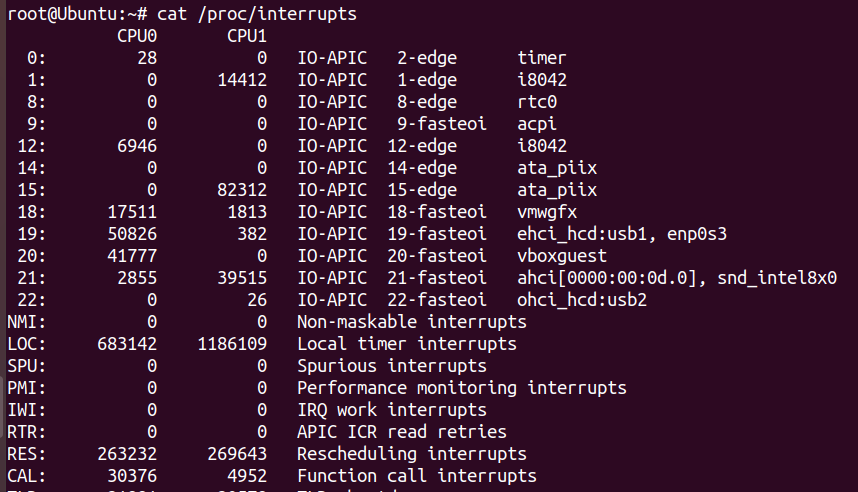This screenshot has width=858, height=492.
Task: Click the APIC ICR read retries text
Action: click(x=402, y=432)
